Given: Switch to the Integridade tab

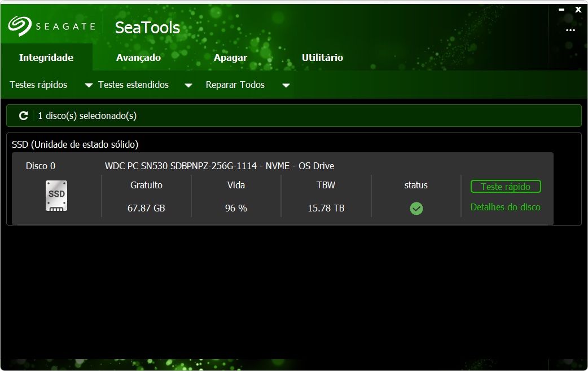Looking at the screenshot, I should [46, 58].
